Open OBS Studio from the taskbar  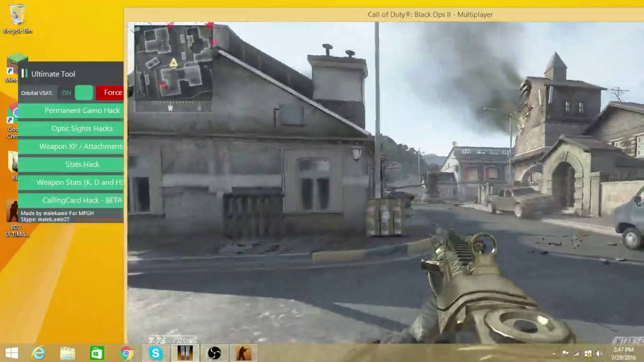pos(214,353)
